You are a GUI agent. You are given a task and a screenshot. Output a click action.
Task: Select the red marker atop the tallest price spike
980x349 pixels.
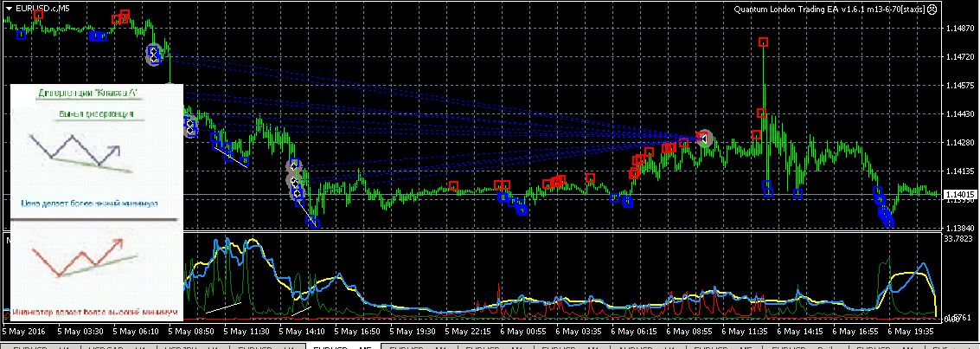[x=763, y=42]
